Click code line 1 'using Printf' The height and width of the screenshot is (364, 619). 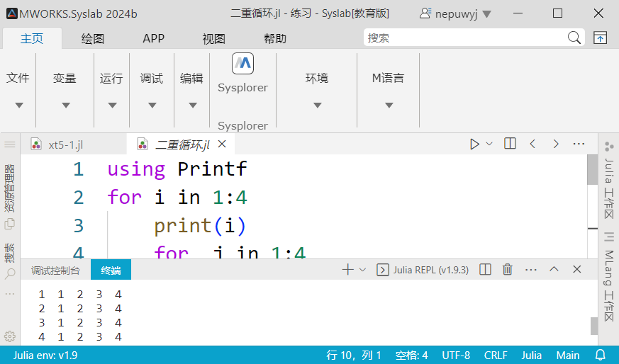coord(177,169)
